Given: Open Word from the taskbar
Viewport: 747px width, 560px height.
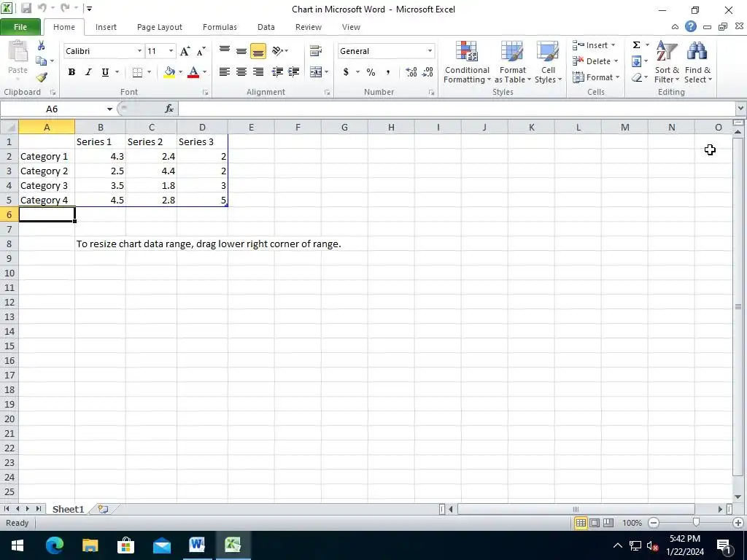Looking at the screenshot, I should tap(197, 545).
